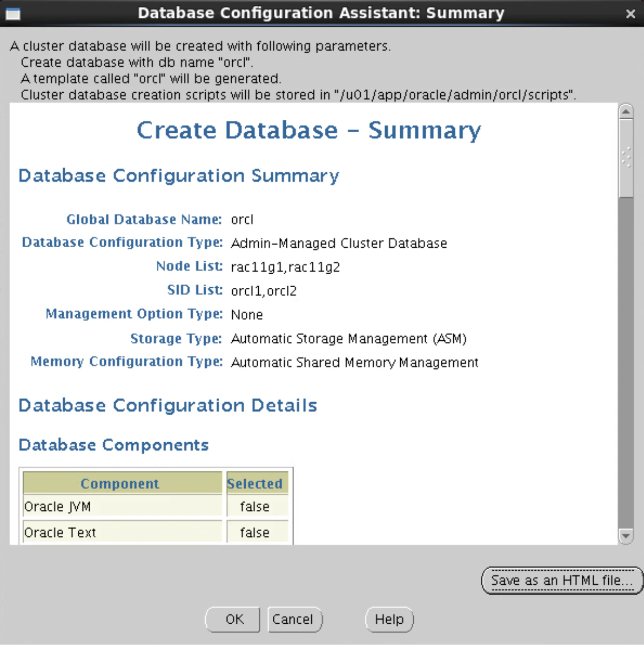The image size is (644, 645).
Task: Click the Create Database – Summary heading
Action: [309, 130]
